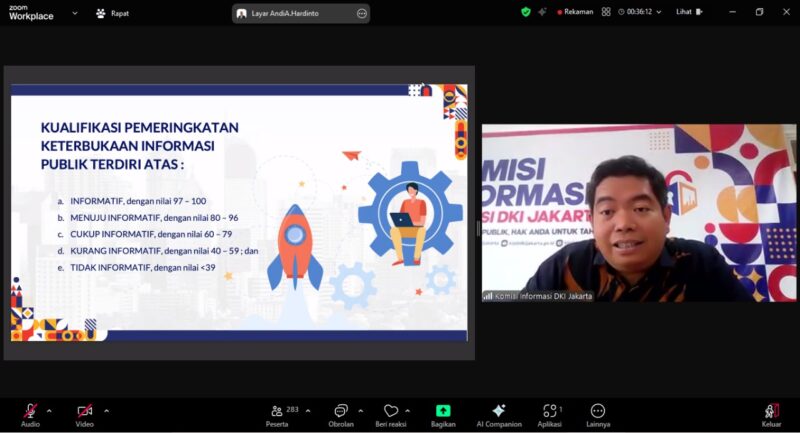Click the Keluar leave meeting button

tap(771, 411)
